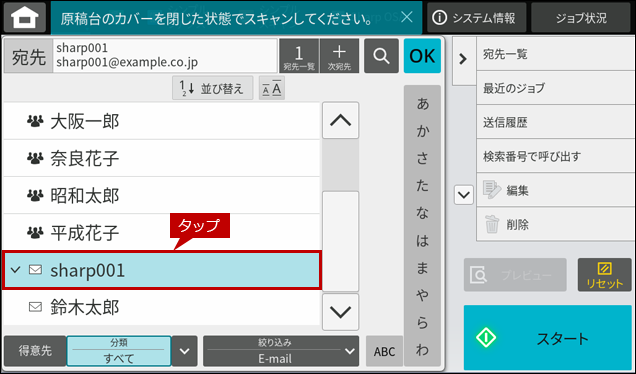Image resolution: width=636 pixels, height=374 pixels.
Task: Tap the 得意先 frequent-use button
Action: pos(35,351)
